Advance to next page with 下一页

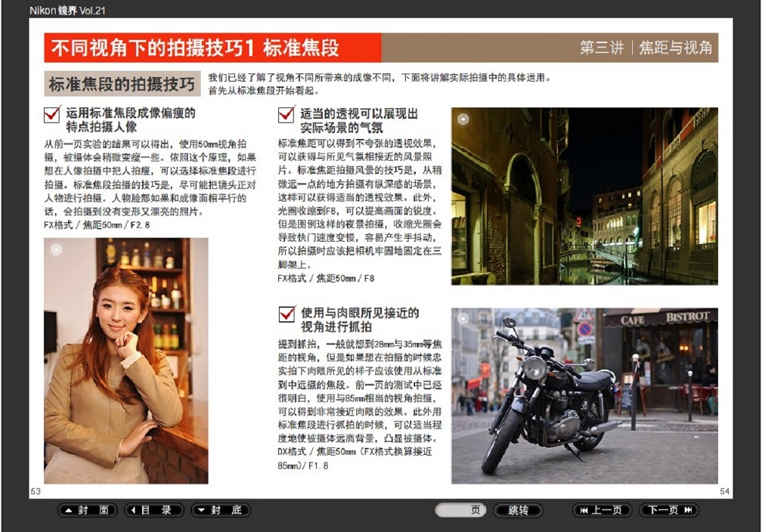[x=668, y=510]
